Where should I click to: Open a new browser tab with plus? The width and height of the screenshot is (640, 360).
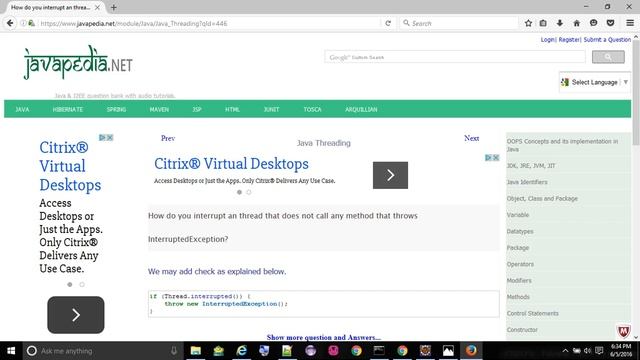click(x=113, y=7)
